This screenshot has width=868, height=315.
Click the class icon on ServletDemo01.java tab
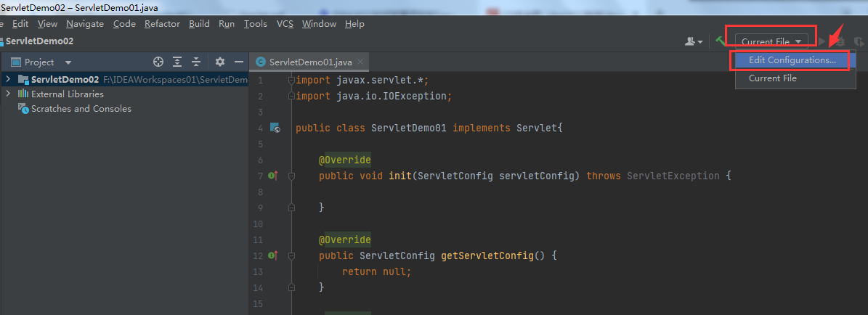click(261, 62)
